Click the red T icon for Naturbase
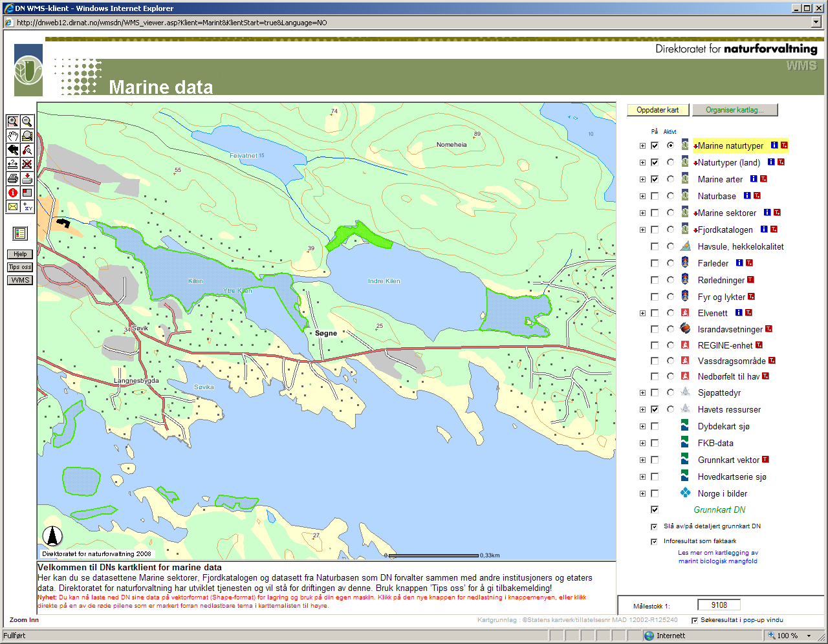 coord(757,196)
